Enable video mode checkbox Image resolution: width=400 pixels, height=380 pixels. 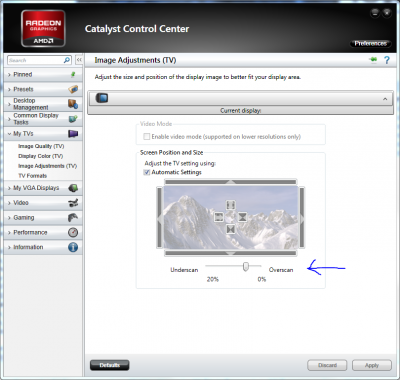coord(146,136)
